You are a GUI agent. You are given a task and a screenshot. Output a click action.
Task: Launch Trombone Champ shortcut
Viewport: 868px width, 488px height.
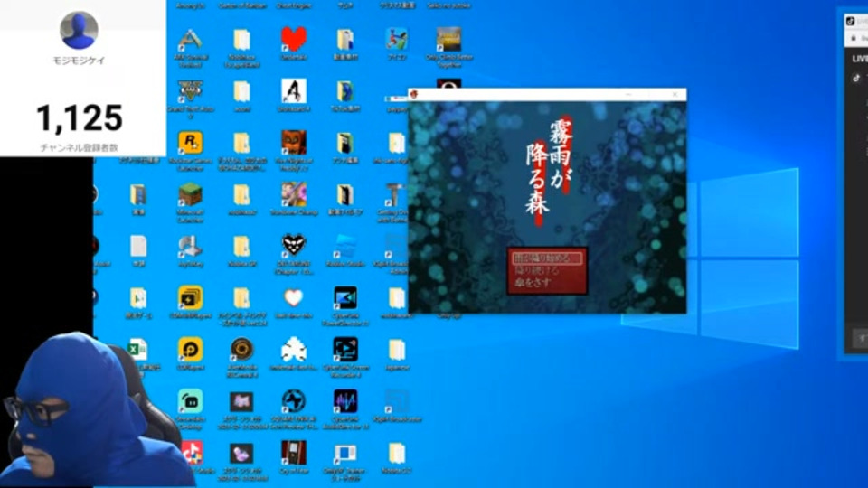(x=293, y=195)
